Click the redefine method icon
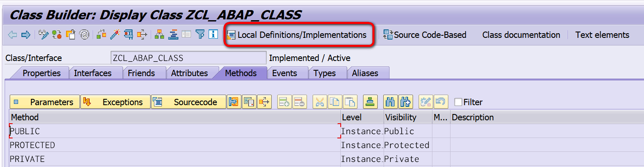 234,102
